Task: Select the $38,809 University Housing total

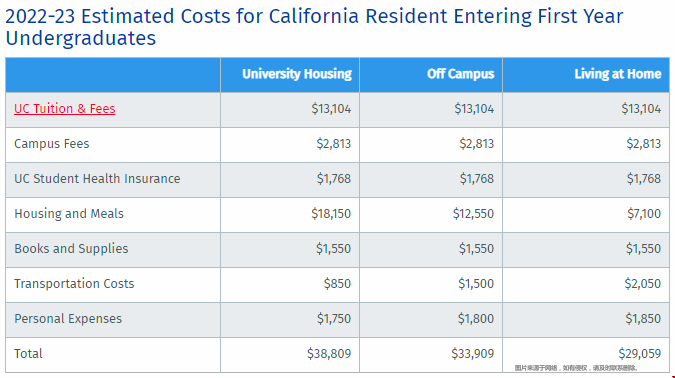Action: coord(329,353)
